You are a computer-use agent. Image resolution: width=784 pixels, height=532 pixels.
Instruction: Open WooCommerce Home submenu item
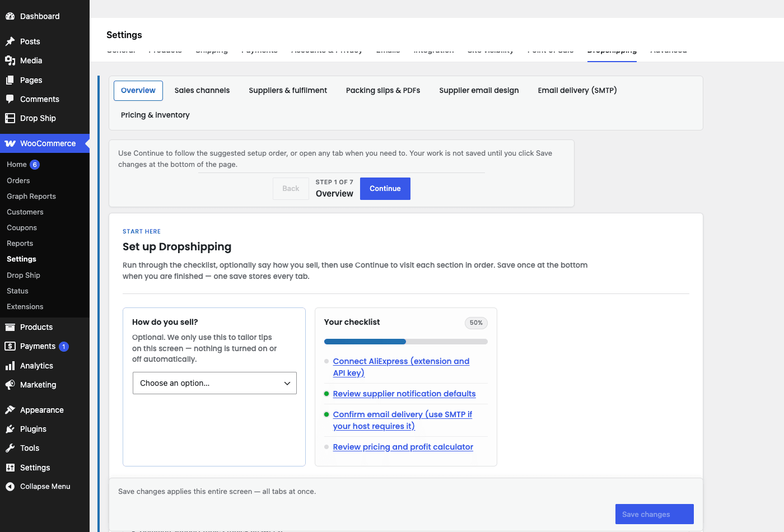tap(17, 165)
